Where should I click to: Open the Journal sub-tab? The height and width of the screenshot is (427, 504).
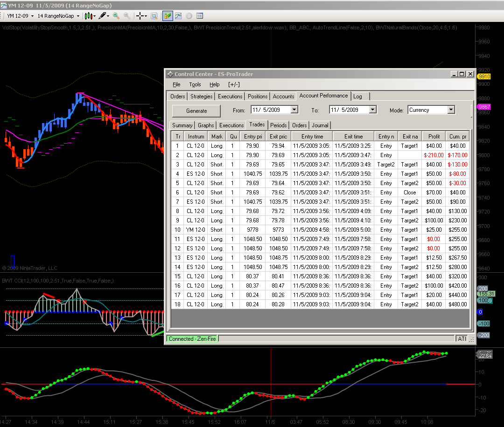tap(320, 125)
